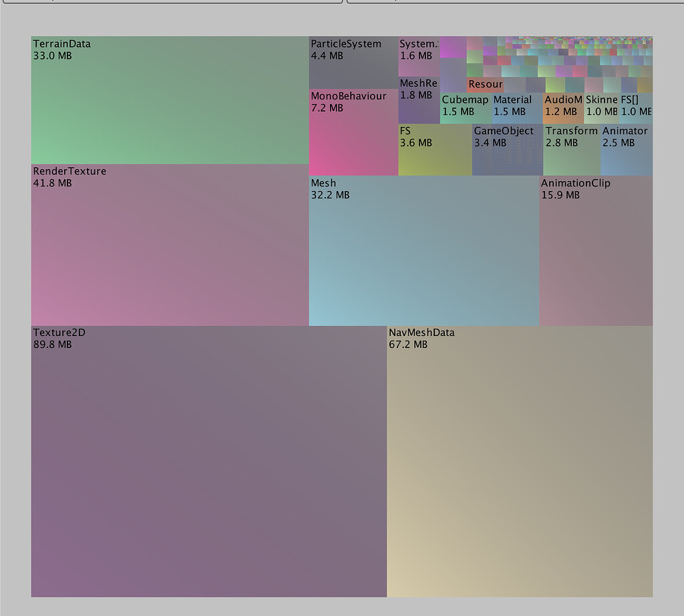The width and height of the screenshot is (684, 616).
Task: Select the Resources tile labeled Resour
Action: 486,85
